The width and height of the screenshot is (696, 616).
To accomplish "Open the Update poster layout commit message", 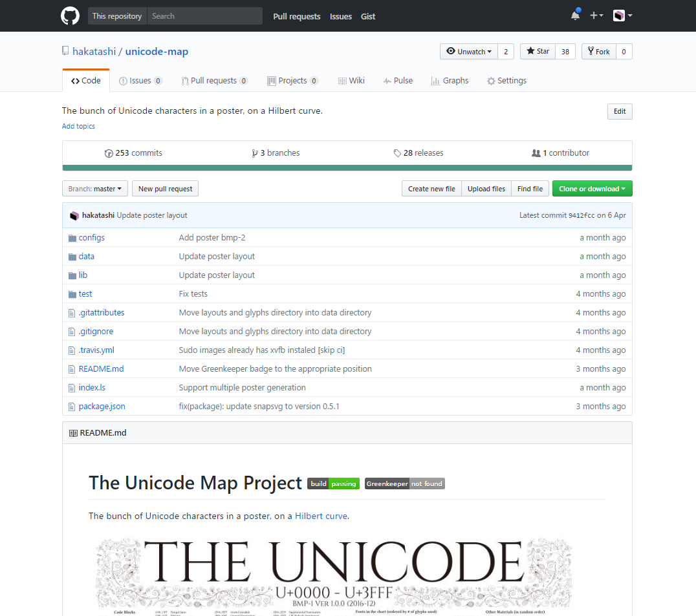I will coord(152,215).
